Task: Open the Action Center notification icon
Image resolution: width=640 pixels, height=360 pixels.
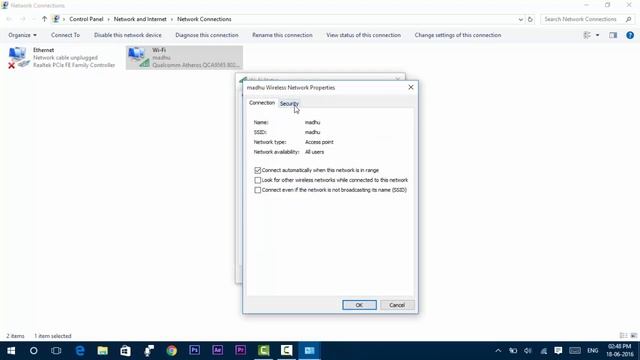Action: click(x=558, y=351)
